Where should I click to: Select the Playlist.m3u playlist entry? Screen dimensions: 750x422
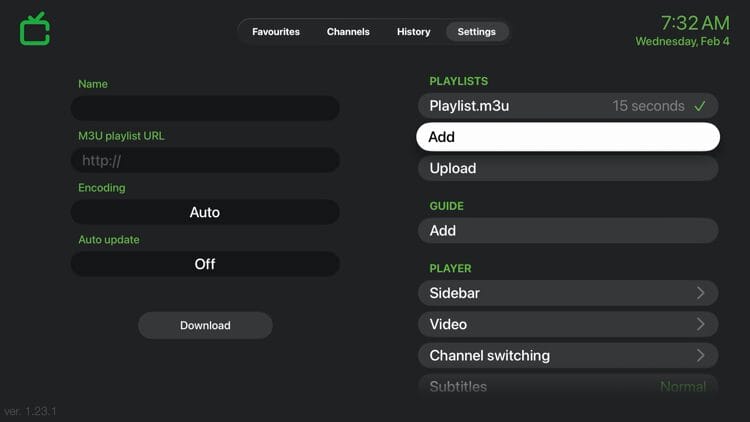pyautogui.click(x=568, y=106)
